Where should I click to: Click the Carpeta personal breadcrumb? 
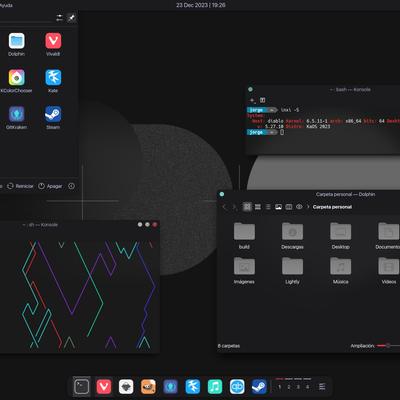point(332,207)
